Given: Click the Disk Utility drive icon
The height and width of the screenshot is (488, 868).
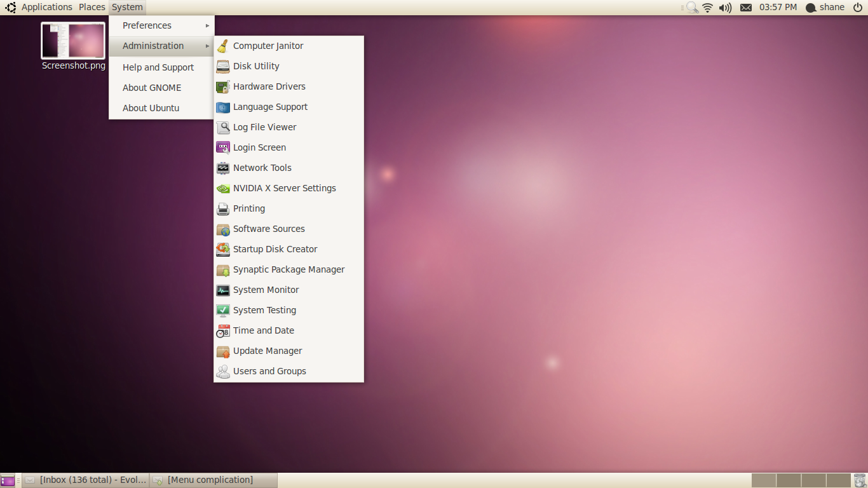Looking at the screenshot, I should pyautogui.click(x=223, y=66).
